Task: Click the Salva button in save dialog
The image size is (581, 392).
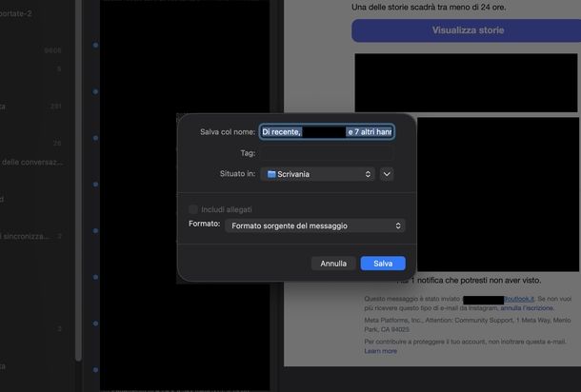Action: pos(383,264)
